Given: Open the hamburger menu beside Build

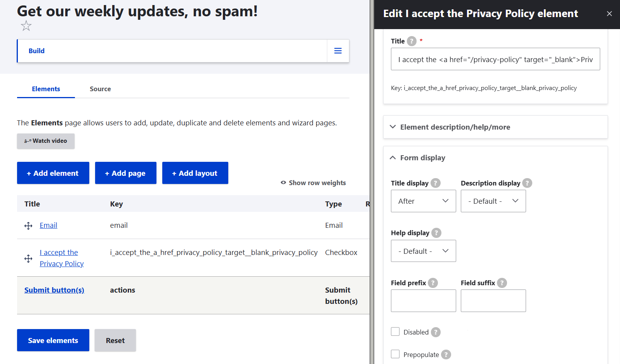Looking at the screenshot, I should [x=338, y=51].
